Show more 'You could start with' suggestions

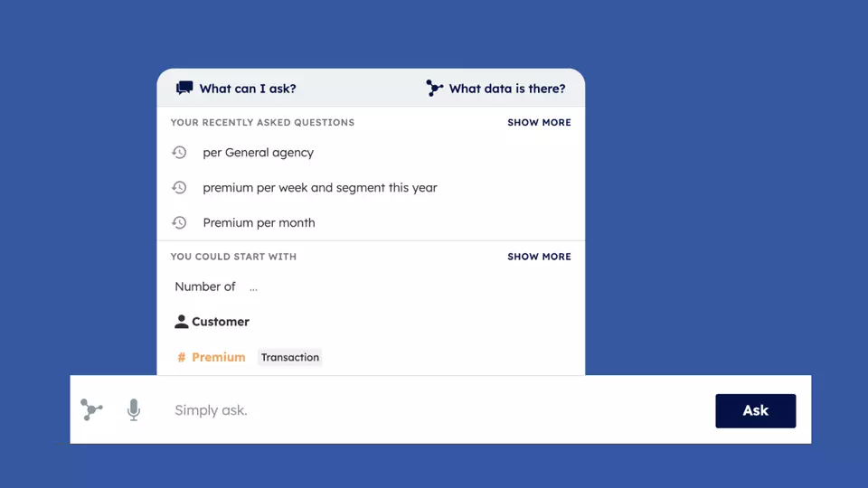tap(539, 257)
